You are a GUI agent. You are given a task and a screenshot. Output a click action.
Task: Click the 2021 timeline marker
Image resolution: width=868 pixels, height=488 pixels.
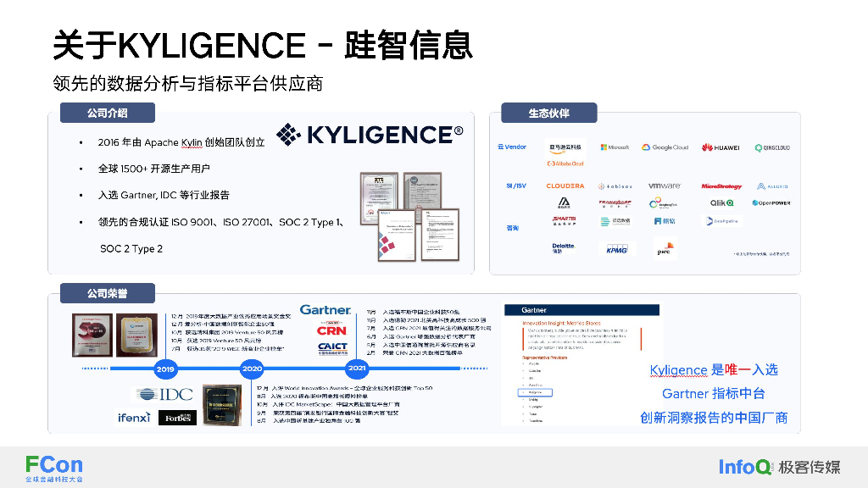(x=357, y=368)
